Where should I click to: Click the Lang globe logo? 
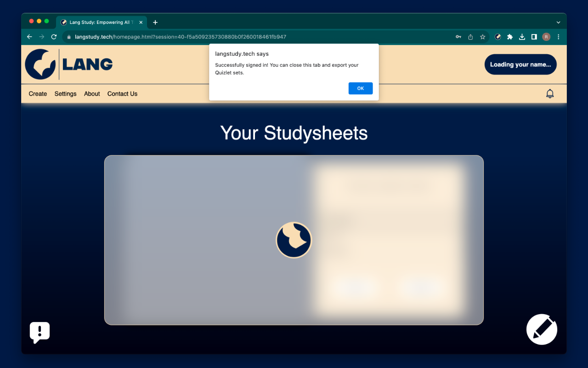tap(39, 64)
